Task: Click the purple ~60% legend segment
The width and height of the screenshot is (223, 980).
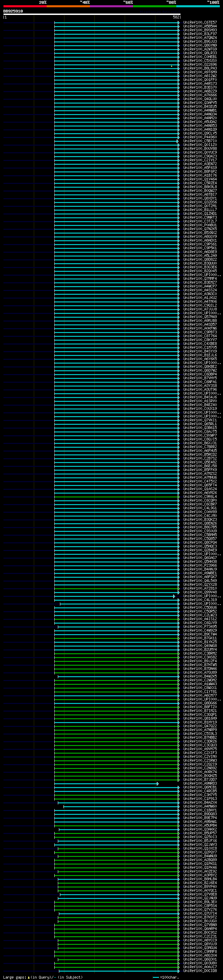Action: tap(112, 6)
